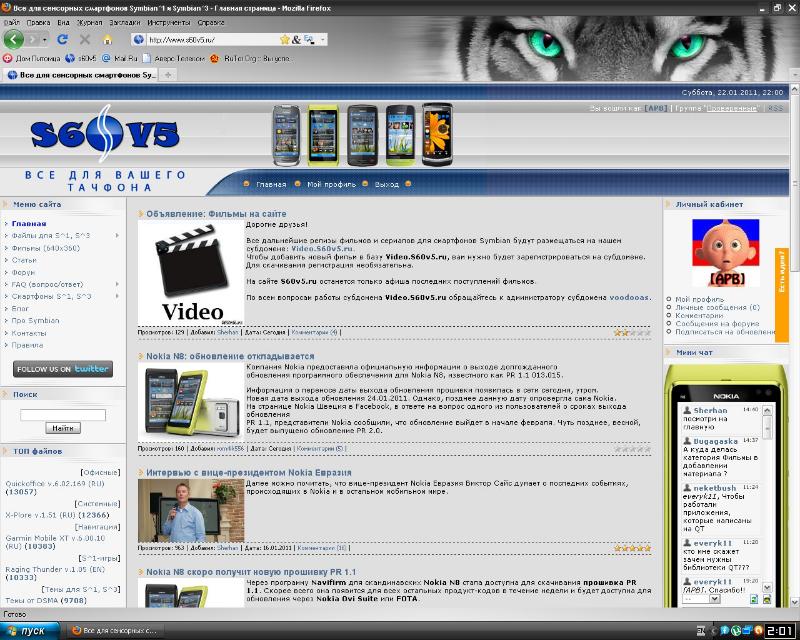Click the Пуск Start button
This screenshot has height=640, width=800.
(x=28, y=631)
